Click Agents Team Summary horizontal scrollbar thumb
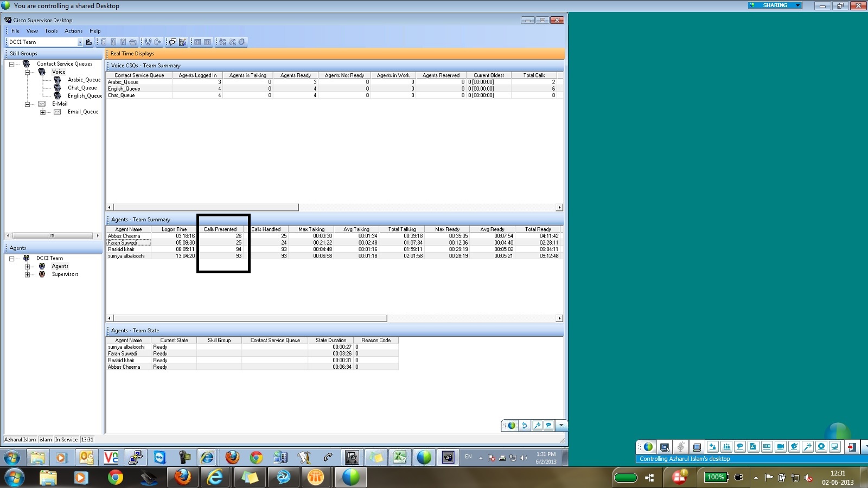 pos(250,318)
